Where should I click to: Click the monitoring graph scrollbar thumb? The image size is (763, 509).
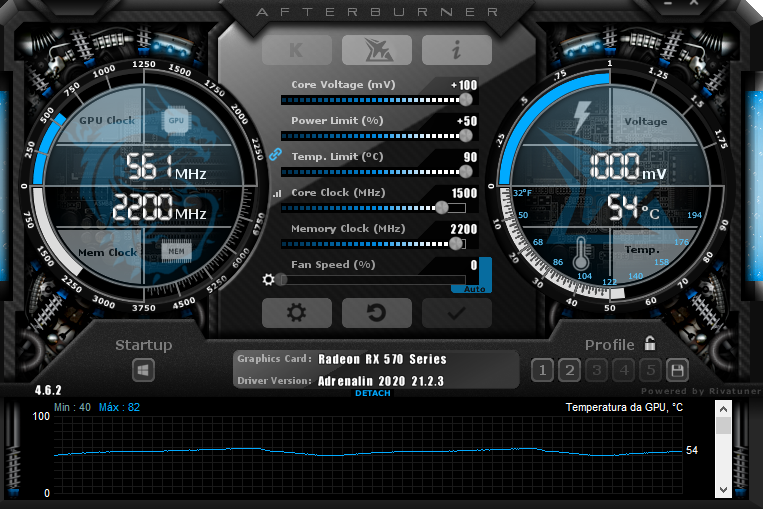pos(723,426)
